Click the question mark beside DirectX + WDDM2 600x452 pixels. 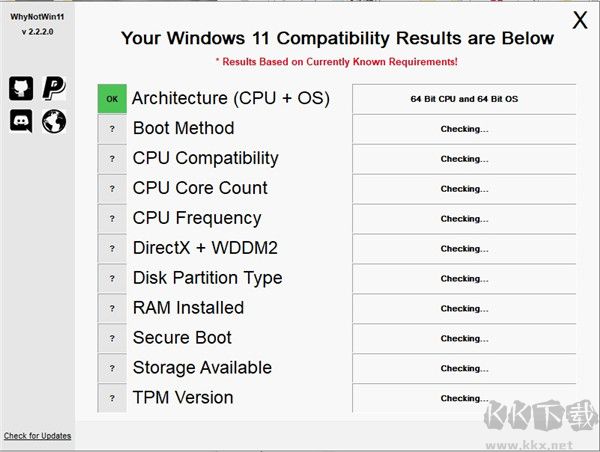112,249
